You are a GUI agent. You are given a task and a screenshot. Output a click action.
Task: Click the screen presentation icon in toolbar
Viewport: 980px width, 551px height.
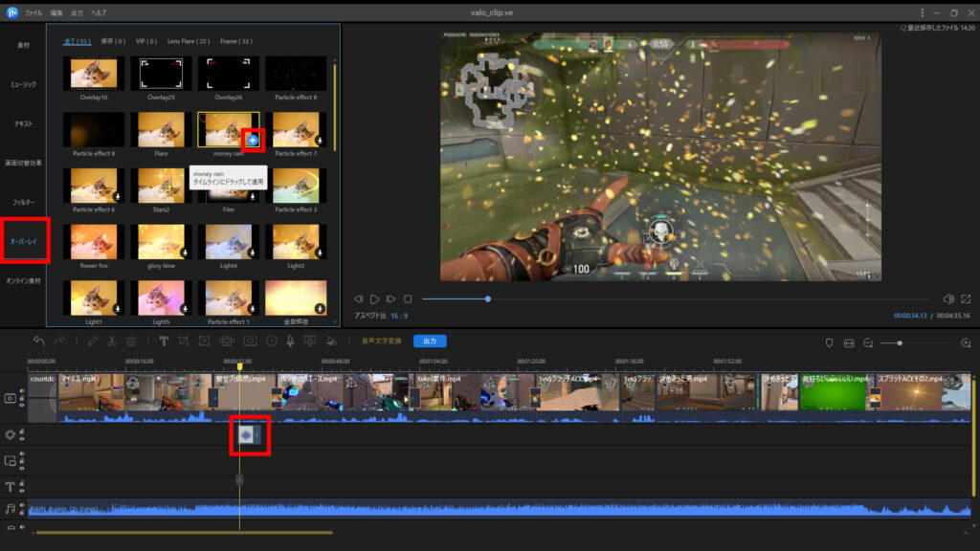[310, 342]
